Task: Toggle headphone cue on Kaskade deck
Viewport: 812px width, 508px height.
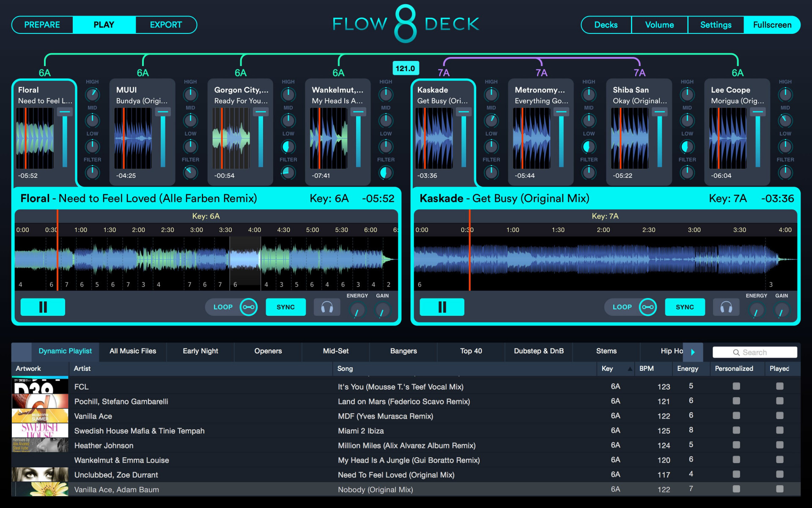Action: pos(726,307)
